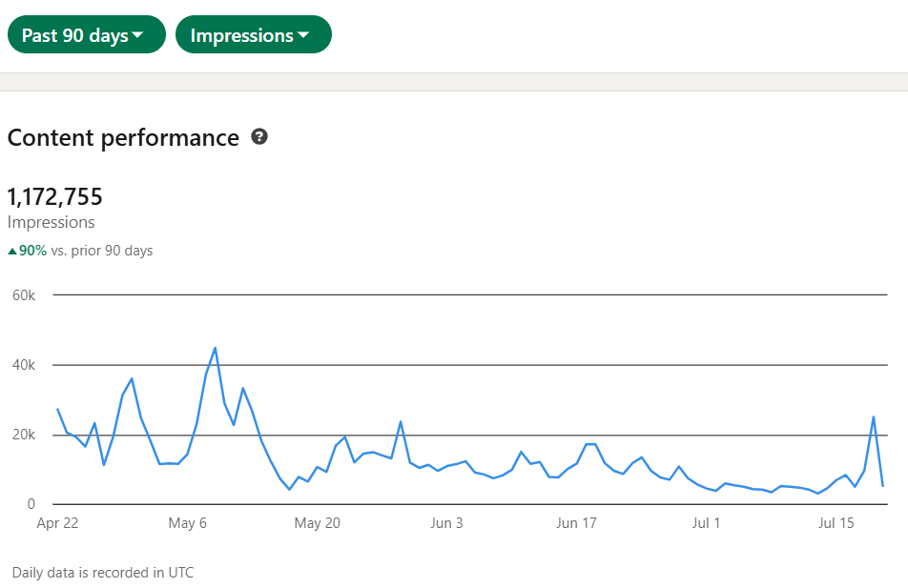Click the Daily data is recorded in UTC note
The width and height of the screenshot is (908, 588).
(x=103, y=573)
